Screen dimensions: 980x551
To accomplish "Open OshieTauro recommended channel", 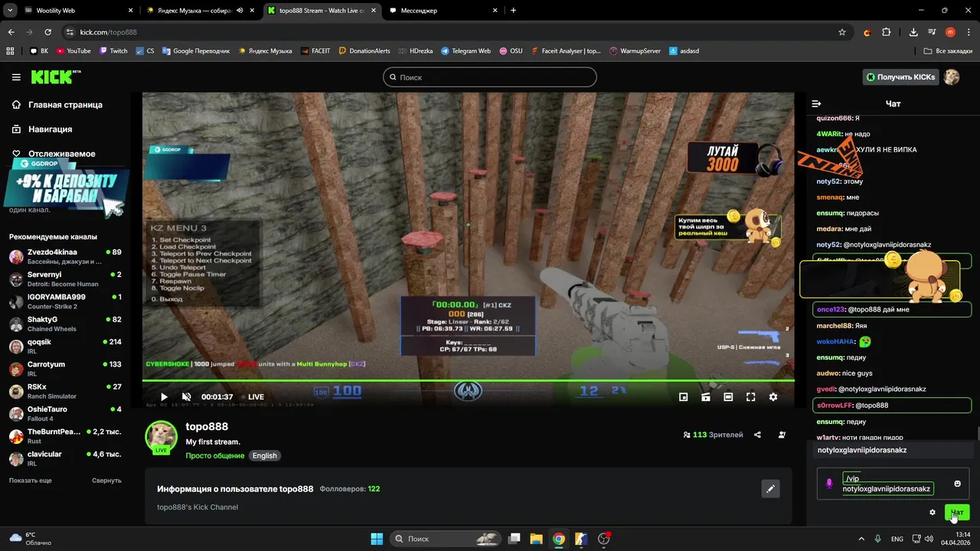I will pos(65,414).
